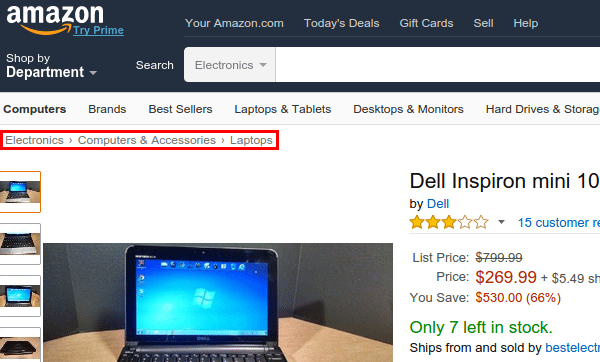Open the Help page
Screen dimensions: 600x362
(x=525, y=23)
